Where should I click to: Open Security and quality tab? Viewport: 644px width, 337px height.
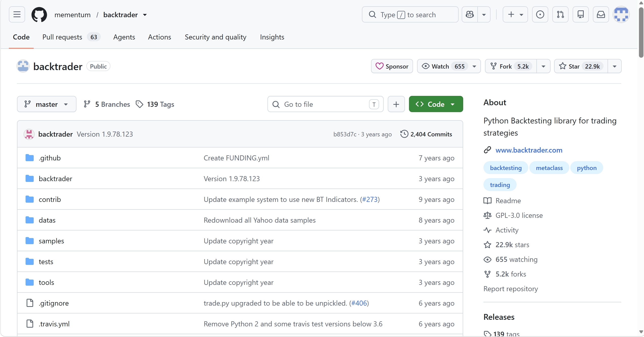coord(216,37)
